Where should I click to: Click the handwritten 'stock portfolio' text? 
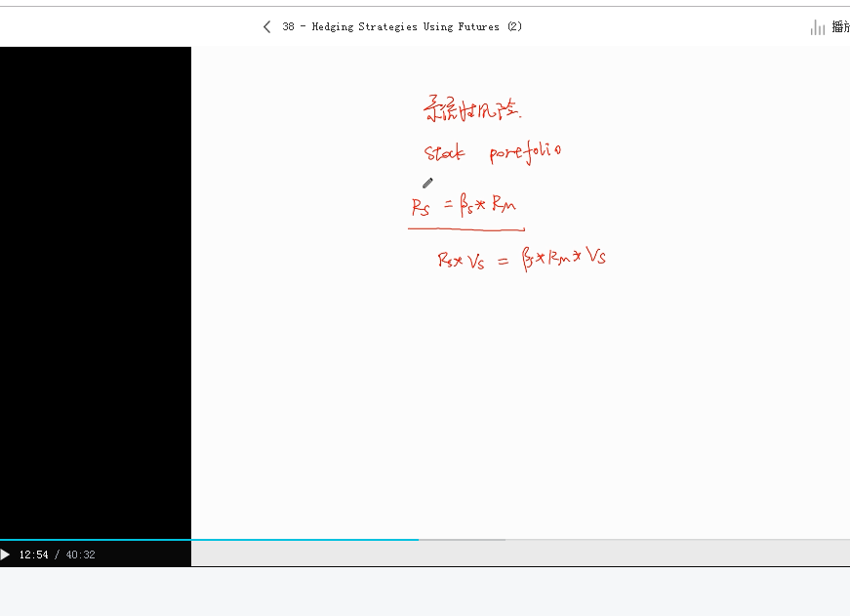click(493, 153)
